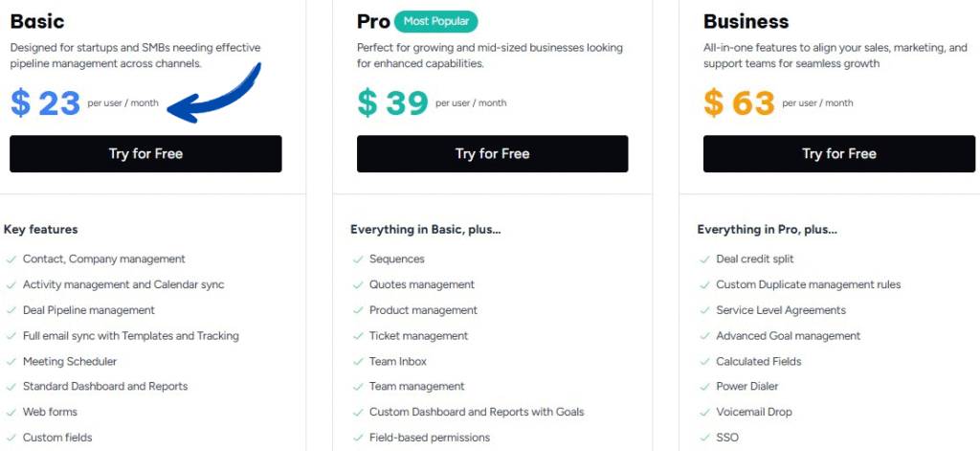Click checkmark beside Web forms
Screen dimensions: 980x451
pos(11,413)
